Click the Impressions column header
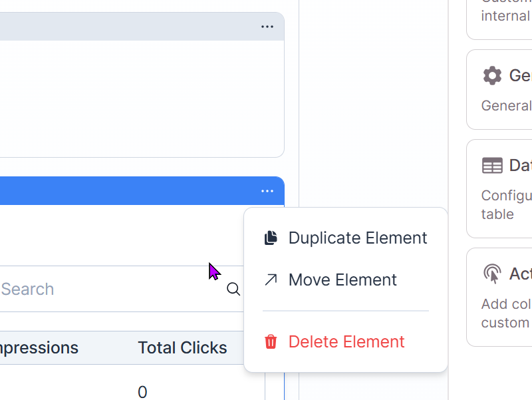Viewport: 532px width, 400px height. [39, 347]
